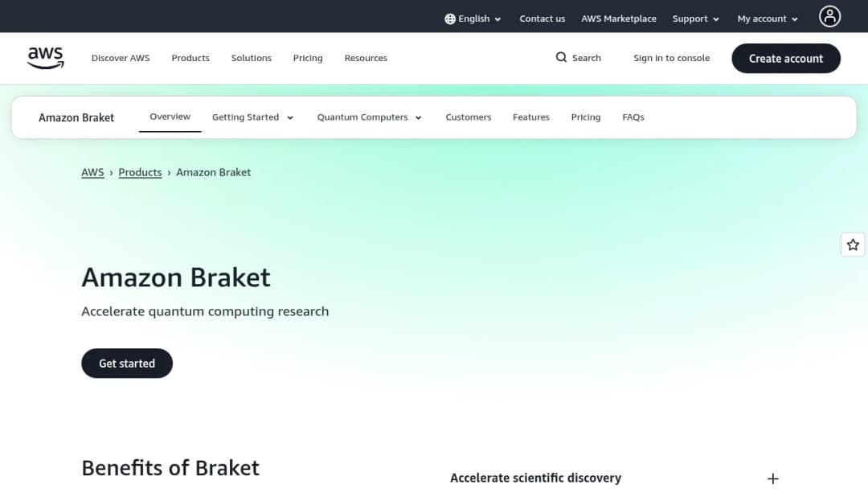Click the Create account button

coord(785,58)
